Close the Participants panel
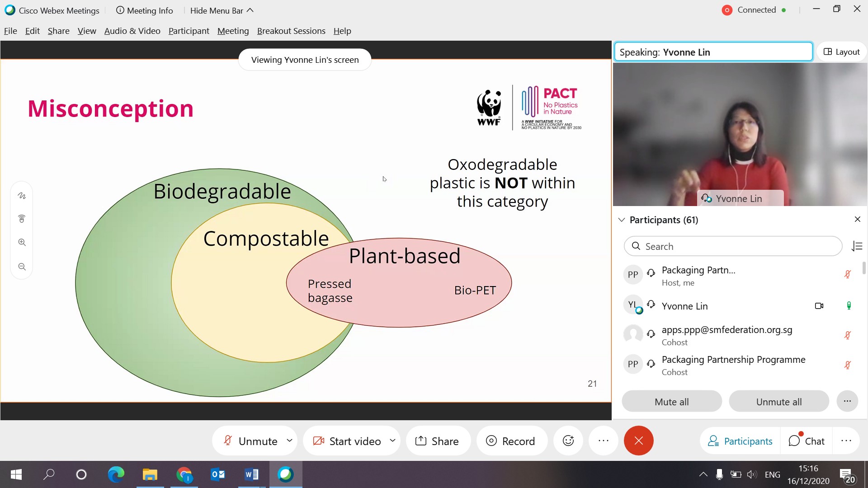 (x=858, y=220)
